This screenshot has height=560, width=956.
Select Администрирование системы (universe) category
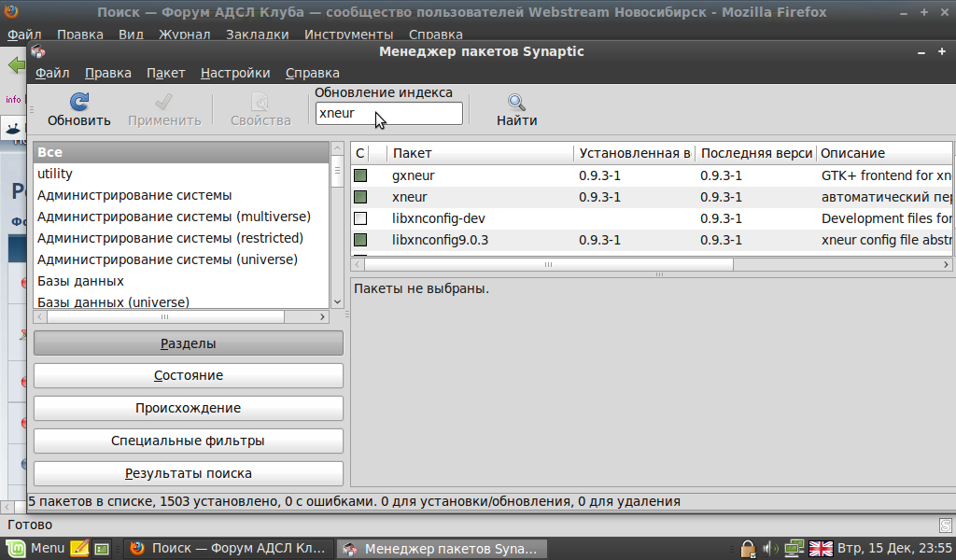(181, 259)
